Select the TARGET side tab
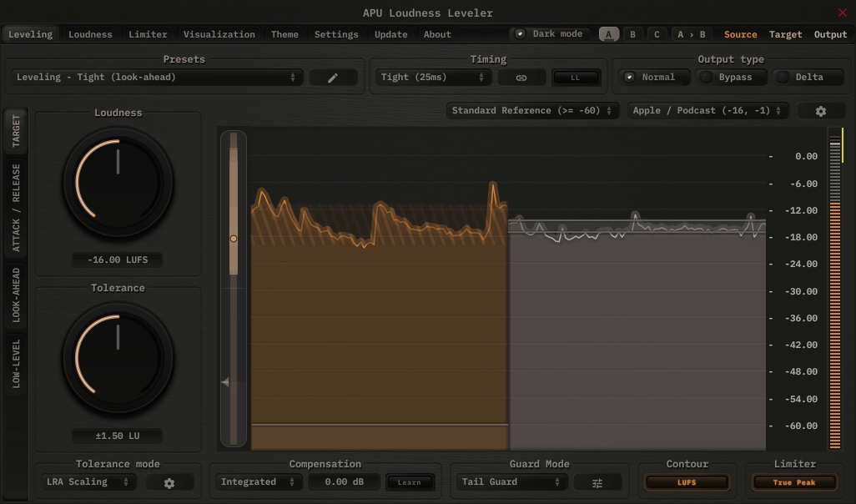This screenshot has width=856, height=504. point(16,130)
